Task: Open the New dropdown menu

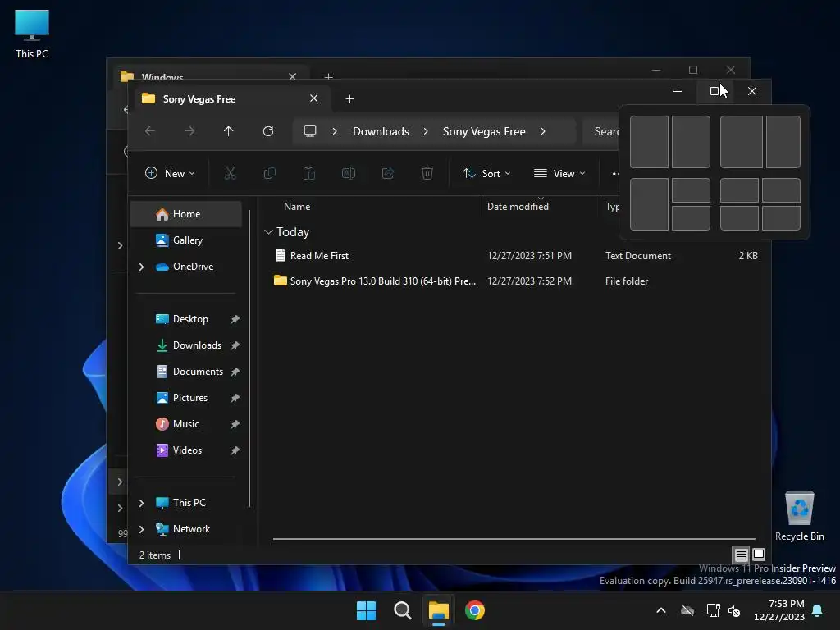Action: [x=170, y=173]
